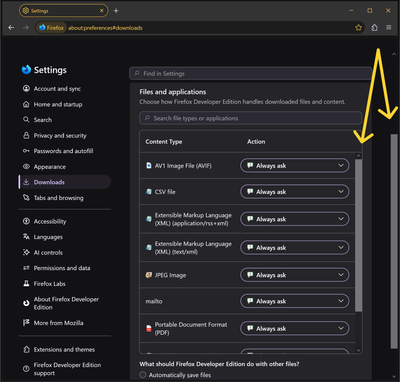Open About Firefox Developer Edition
The image size is (400, 382).
65,303
